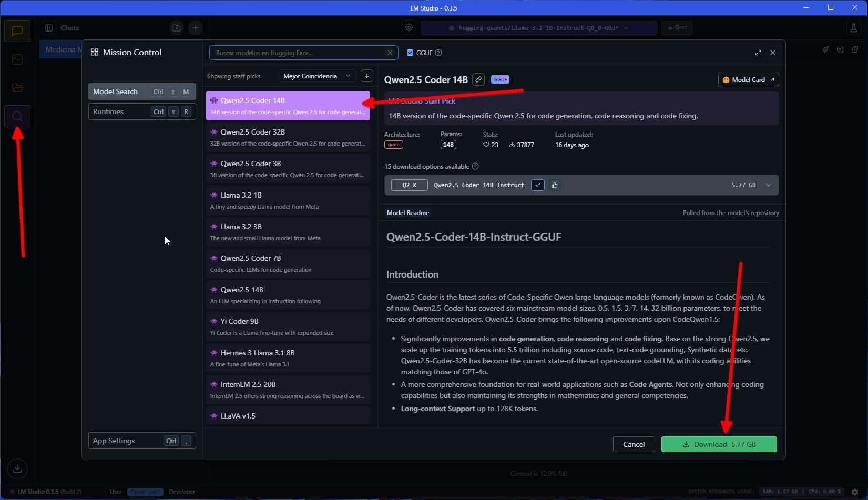This screenshot has height=500, width=868.
Task: Open the Chat view from the sidebar
Action: [17, 30]
